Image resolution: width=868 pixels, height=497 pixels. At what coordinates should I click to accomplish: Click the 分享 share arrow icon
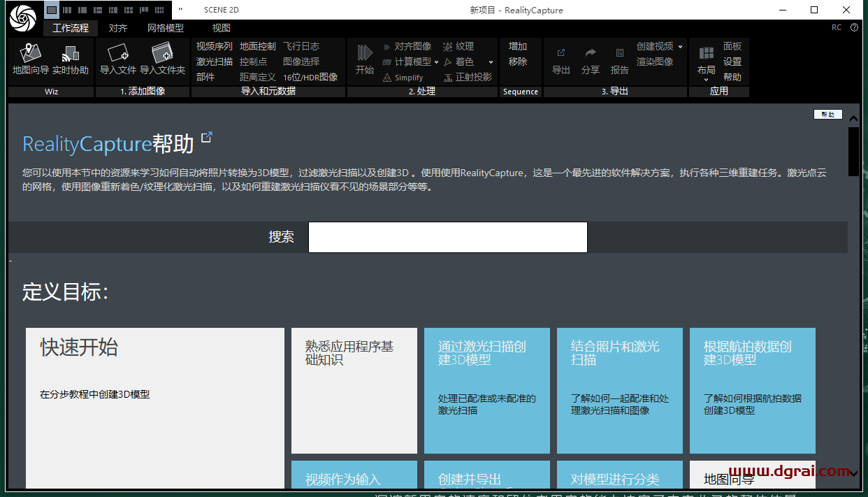pos(591,54)
